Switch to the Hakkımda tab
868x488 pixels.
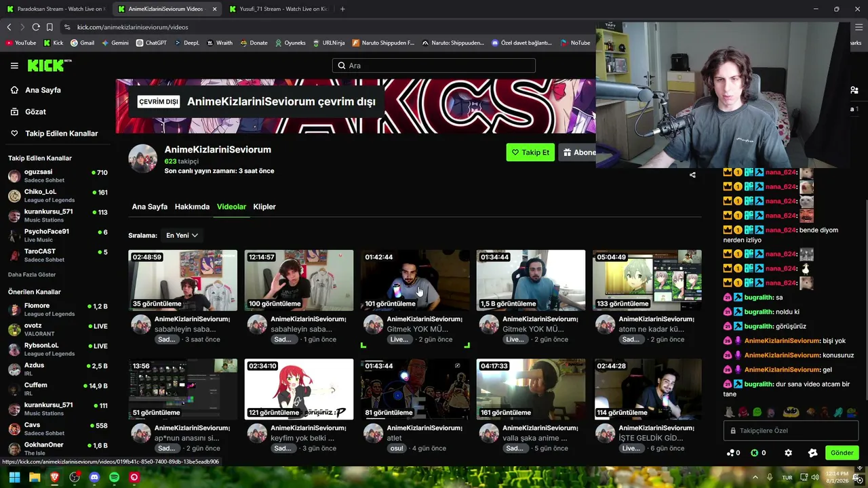pyautogui.click(x=192, y=207)
